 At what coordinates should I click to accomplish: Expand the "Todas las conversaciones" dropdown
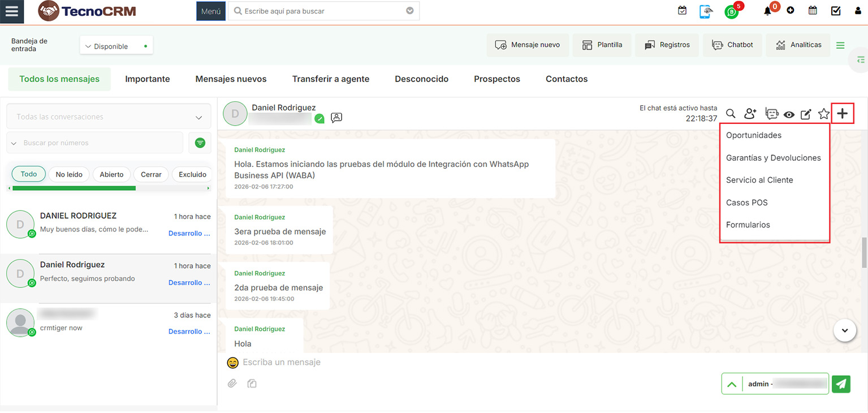coord(108,117)
